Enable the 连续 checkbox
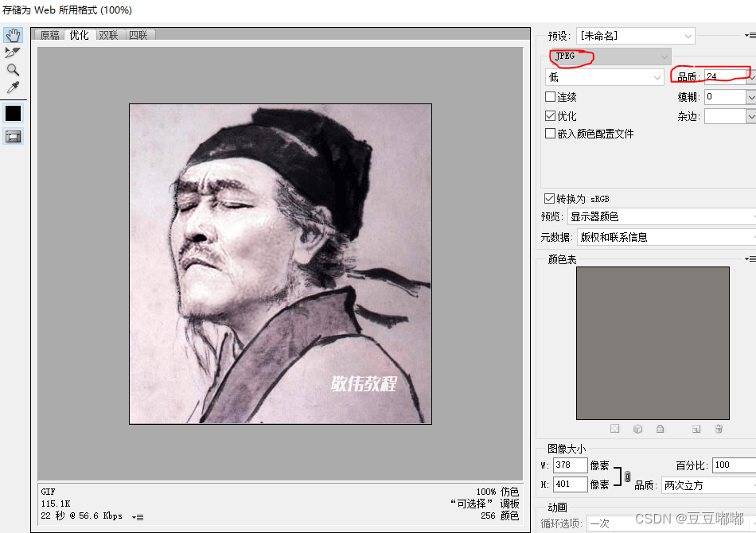The width and height of the screenshot is (756, 533). [x=550, y=97]
